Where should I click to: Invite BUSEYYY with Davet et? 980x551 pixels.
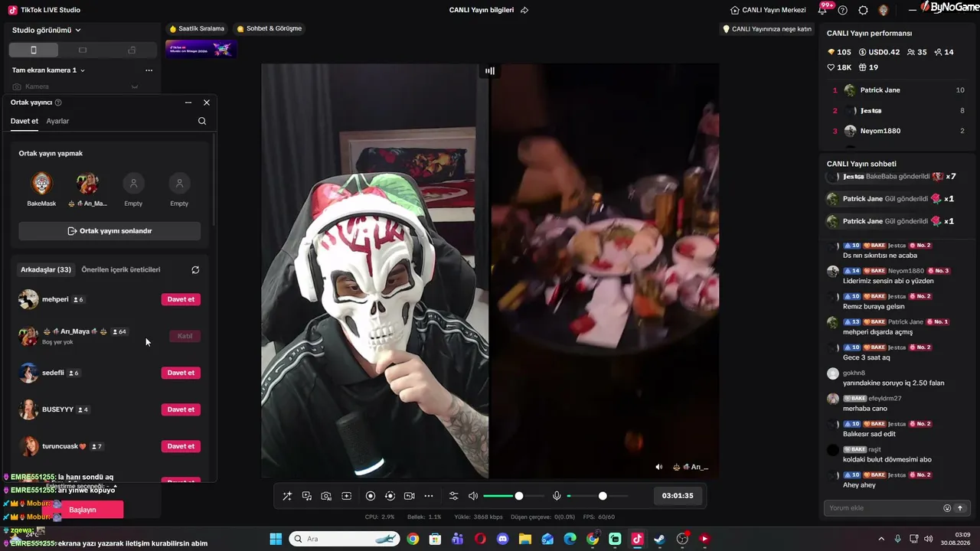click(x=181, y=409)
